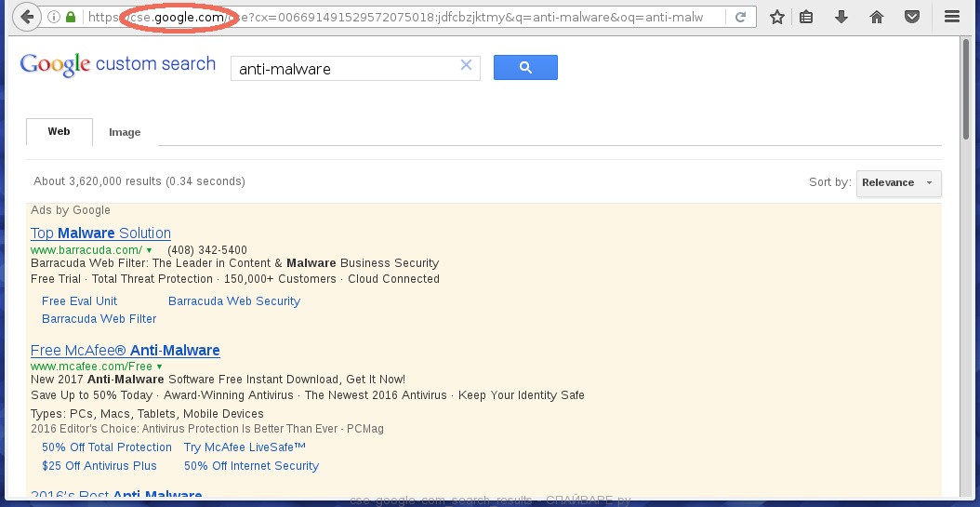Switch to the Image tab

[125, 132]
